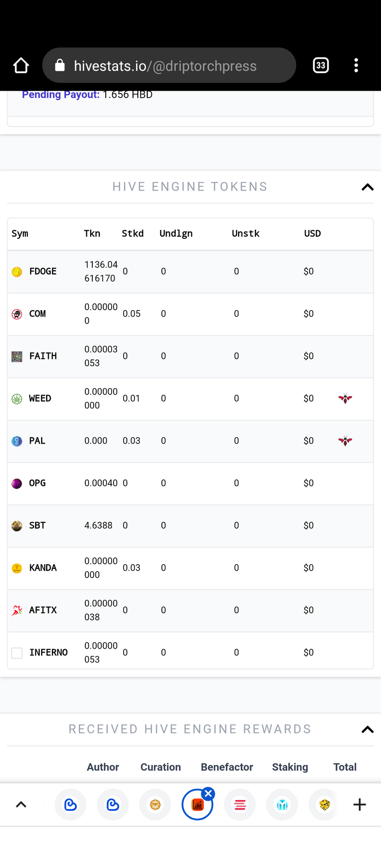
Task: Expand the tab group chevron at bottom left
Action: click(x=21, y=804)
